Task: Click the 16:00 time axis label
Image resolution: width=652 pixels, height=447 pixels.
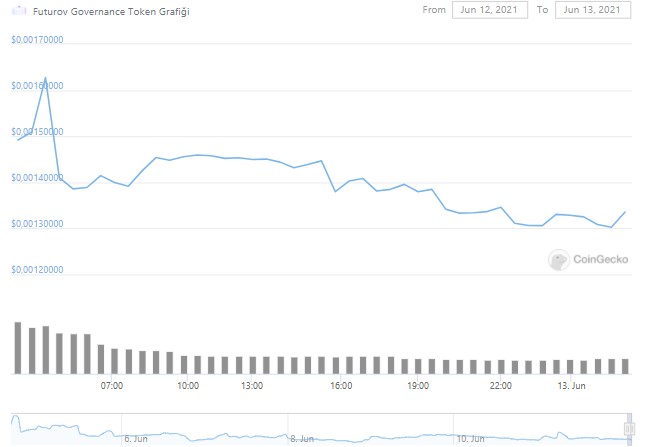Action: [341, 386]
